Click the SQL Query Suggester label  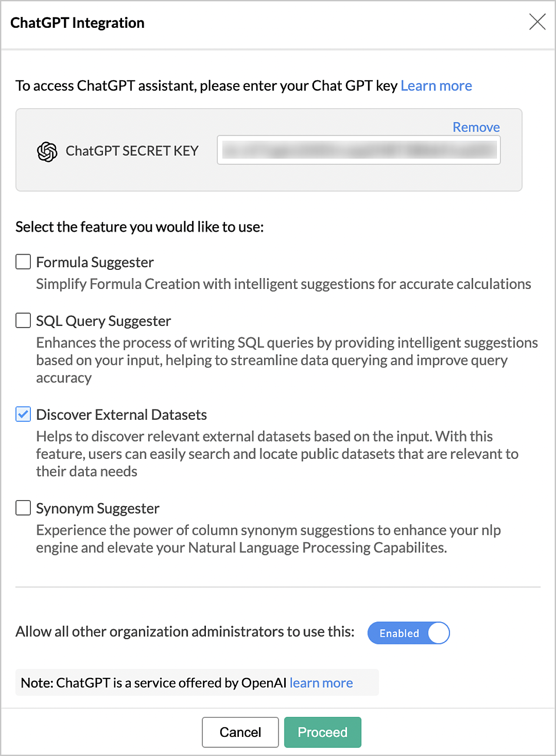point(103,321)
